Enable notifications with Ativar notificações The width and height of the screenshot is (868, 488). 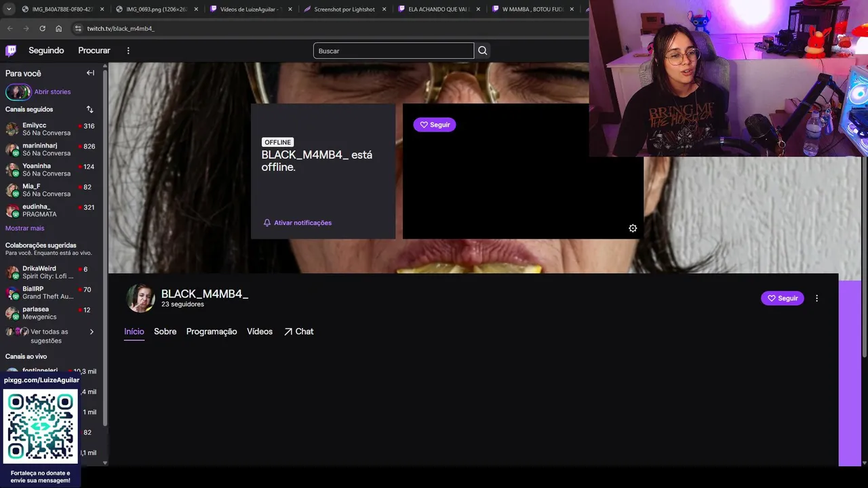click(298, 222)
